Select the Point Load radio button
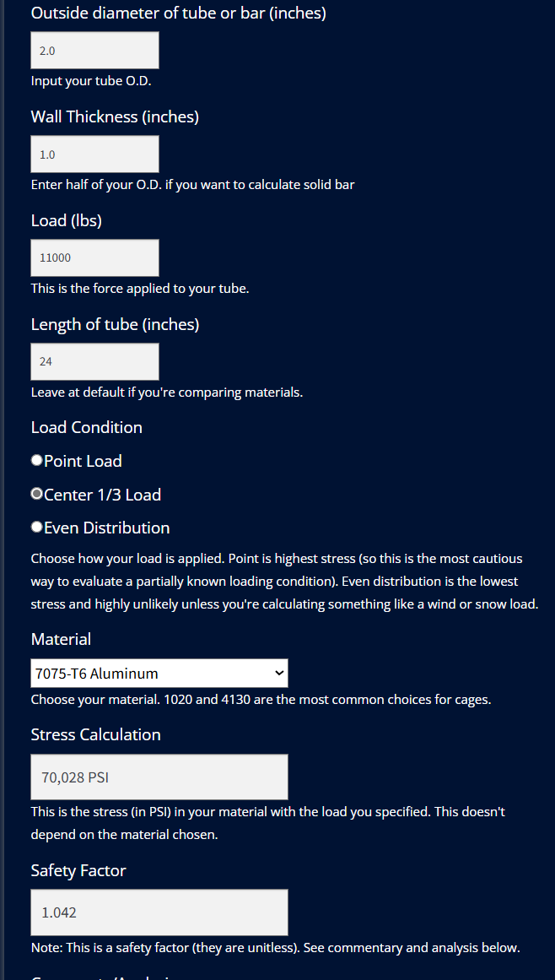Screen dimensions: 555x980 [37, 461]
